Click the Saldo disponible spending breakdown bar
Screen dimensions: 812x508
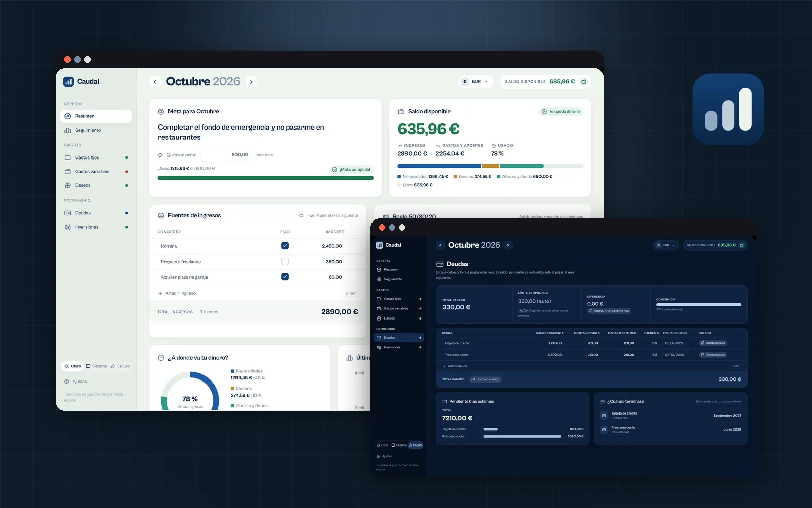point(490,166)
